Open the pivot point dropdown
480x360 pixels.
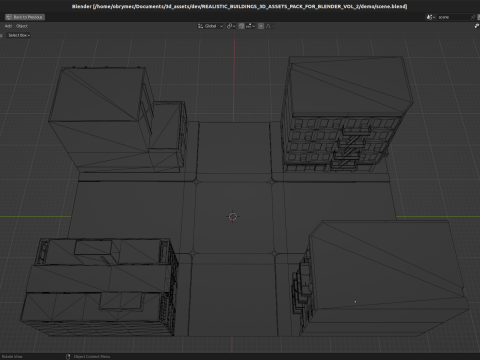[x=231, y=26]
